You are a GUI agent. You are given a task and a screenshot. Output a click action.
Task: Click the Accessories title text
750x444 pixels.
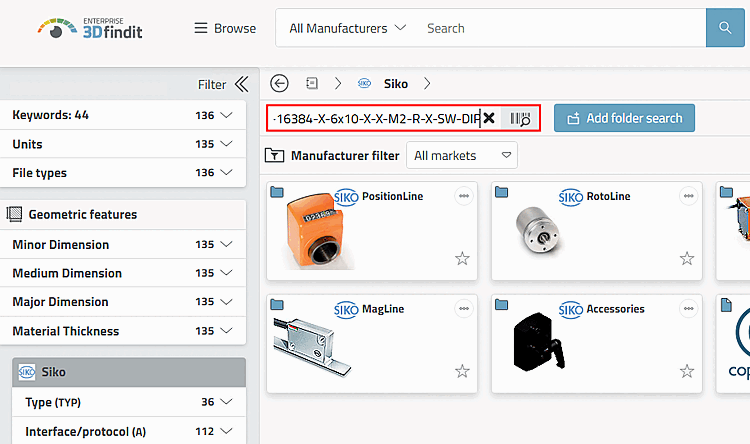coord(616,309)
